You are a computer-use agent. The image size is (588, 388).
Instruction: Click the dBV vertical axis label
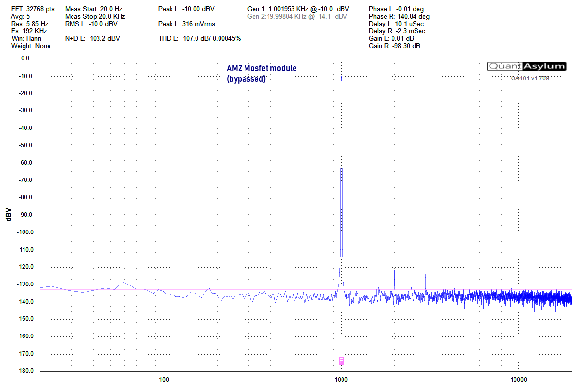click(8, 214)
